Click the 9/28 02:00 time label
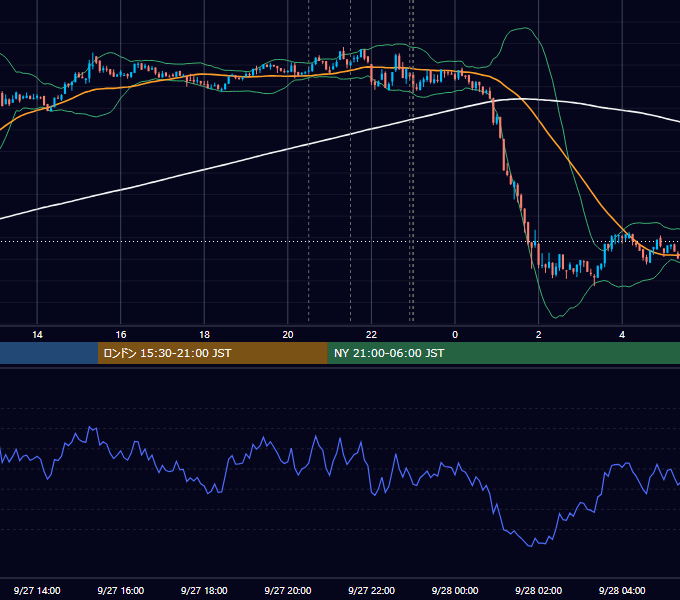The height and width of the screenshot is (600, 680). [x=538, y=590]
